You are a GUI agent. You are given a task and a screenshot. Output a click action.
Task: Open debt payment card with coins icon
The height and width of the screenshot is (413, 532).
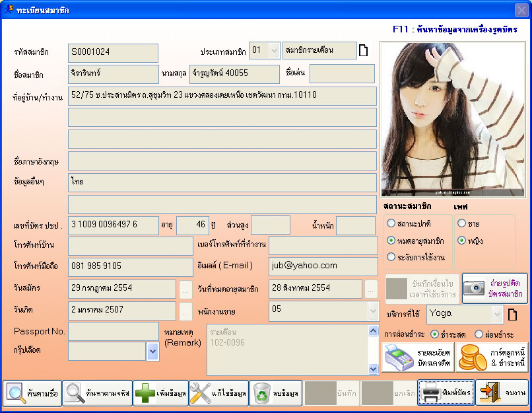(491, 357)
